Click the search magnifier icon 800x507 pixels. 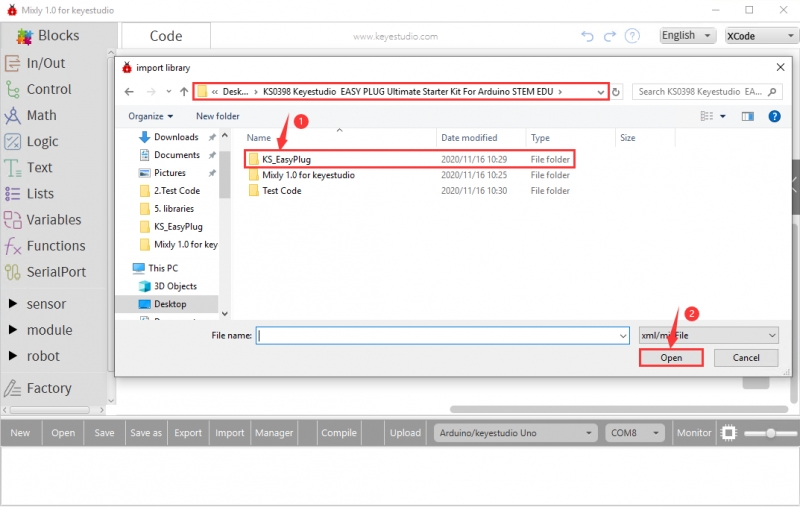tap(772, 92)
